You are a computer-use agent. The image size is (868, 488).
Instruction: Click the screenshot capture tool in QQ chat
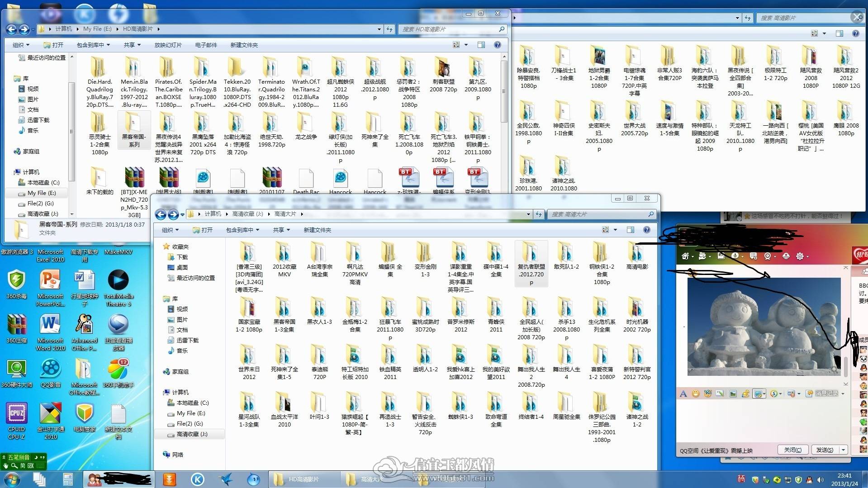tap(758, 393)
